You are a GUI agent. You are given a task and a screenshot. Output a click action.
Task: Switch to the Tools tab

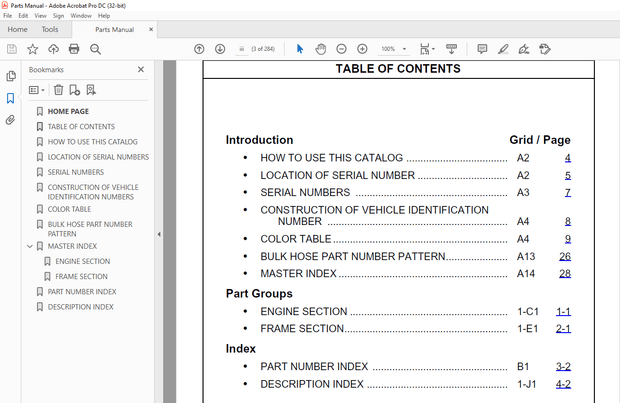(x=50, y=30)
